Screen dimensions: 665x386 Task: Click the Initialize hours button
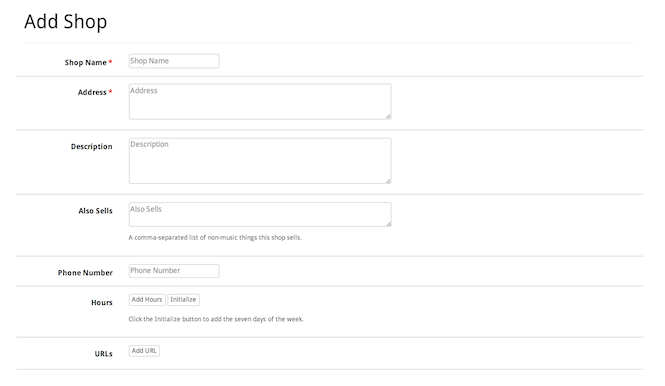click(x=183, y=300)
